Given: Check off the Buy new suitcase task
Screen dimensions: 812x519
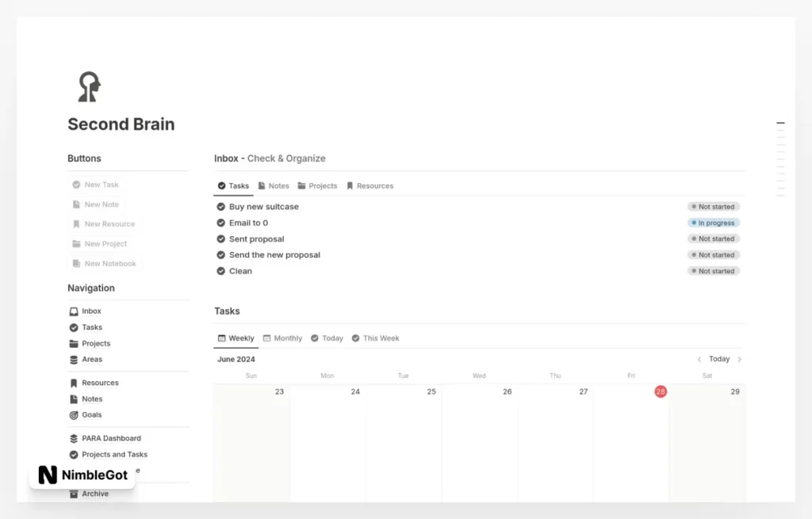Looking at the screenshot, I should coord(221,207).
